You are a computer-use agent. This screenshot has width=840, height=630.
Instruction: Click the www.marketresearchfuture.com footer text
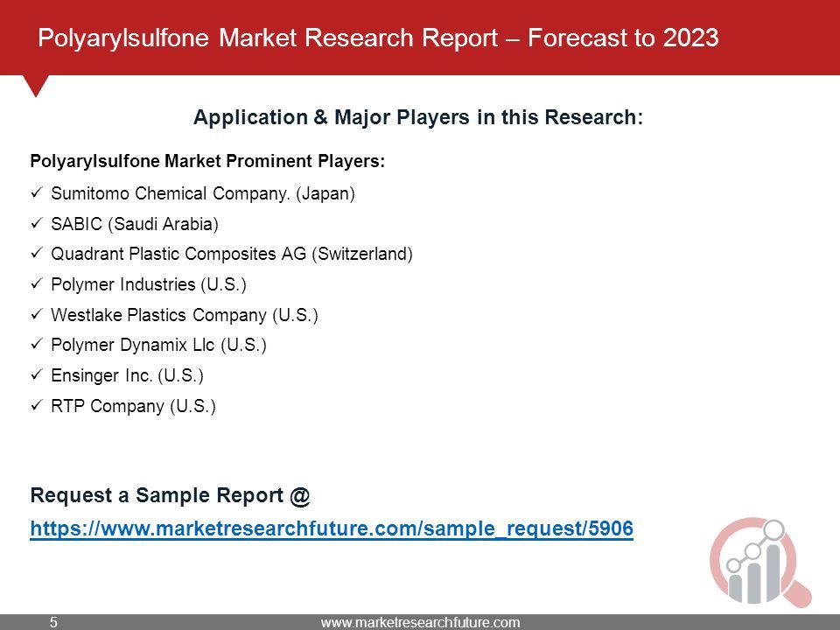(420, 622)
